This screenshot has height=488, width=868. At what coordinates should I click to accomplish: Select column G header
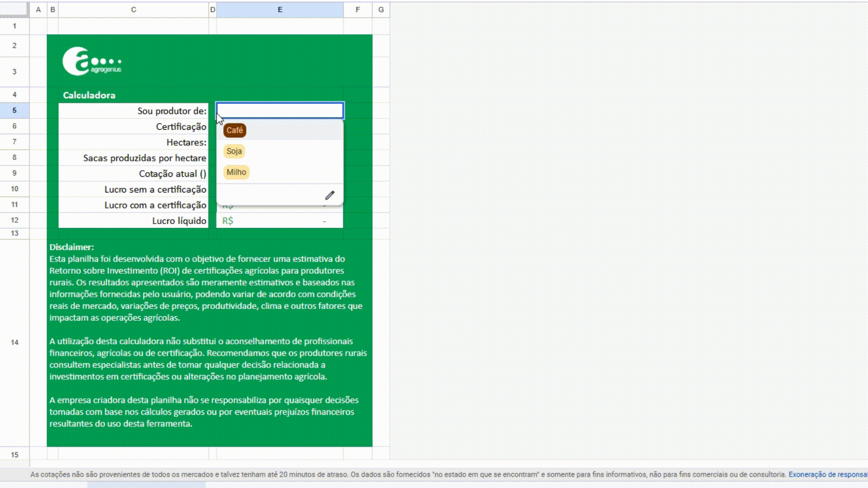381,9
